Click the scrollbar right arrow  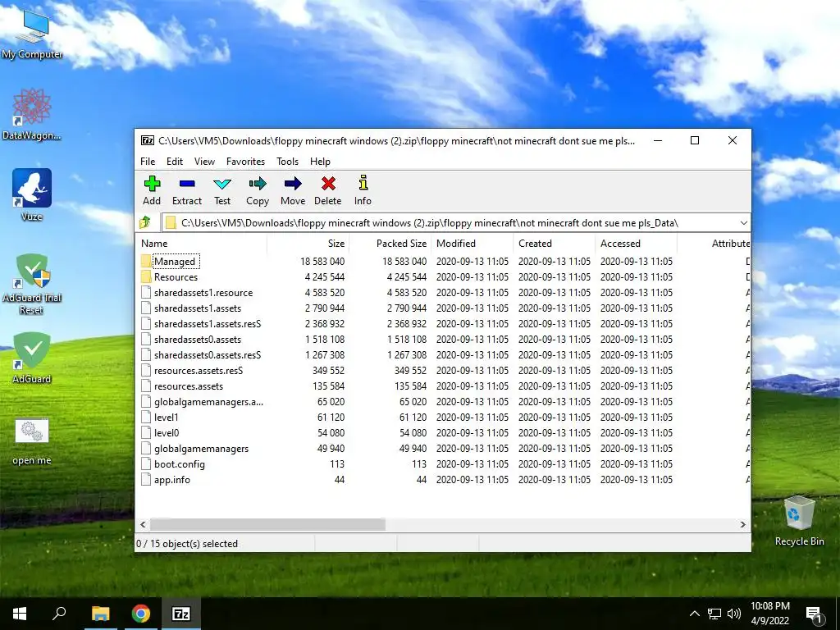click(742, 524)
